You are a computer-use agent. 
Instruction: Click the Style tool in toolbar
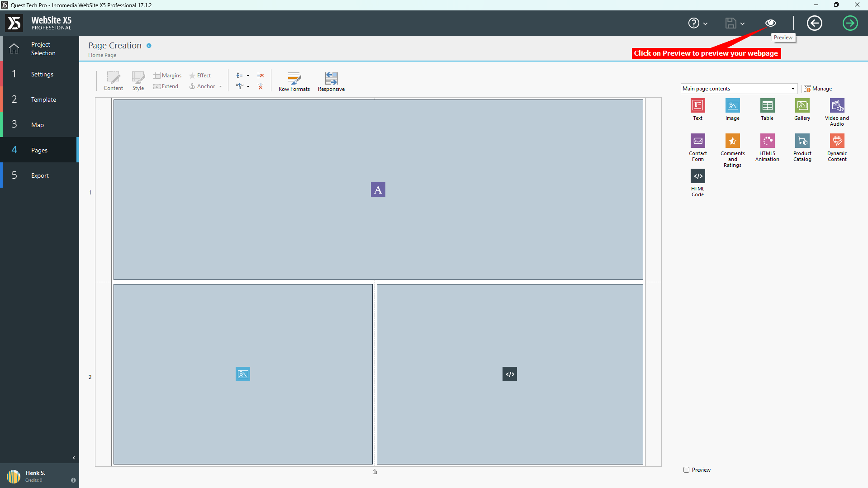coord(138,81)
